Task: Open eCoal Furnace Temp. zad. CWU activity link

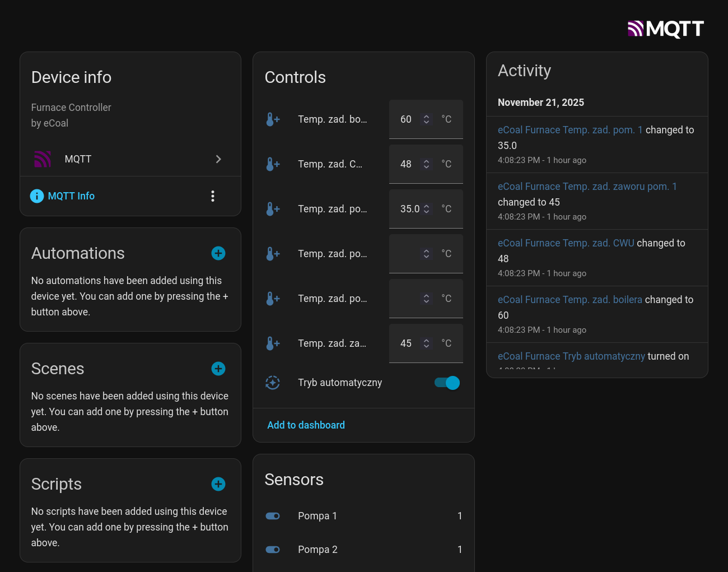Action: click(x=566, y=243)
